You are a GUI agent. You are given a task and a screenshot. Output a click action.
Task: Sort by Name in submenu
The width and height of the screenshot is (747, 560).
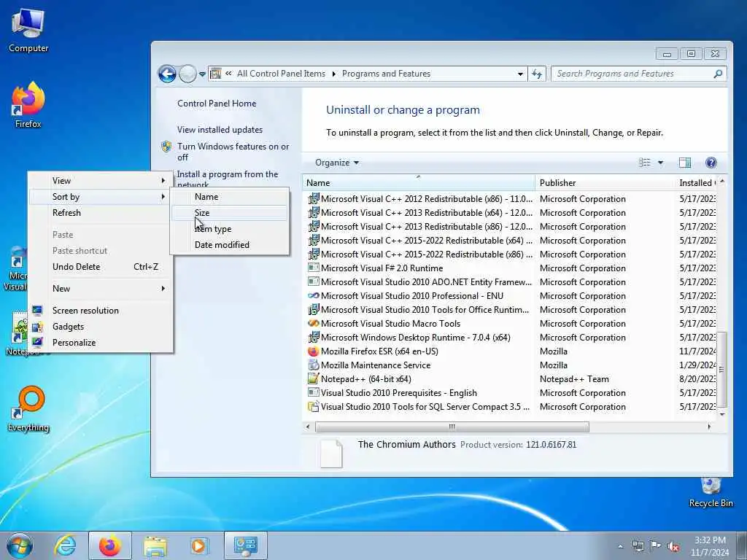(230, 197)
